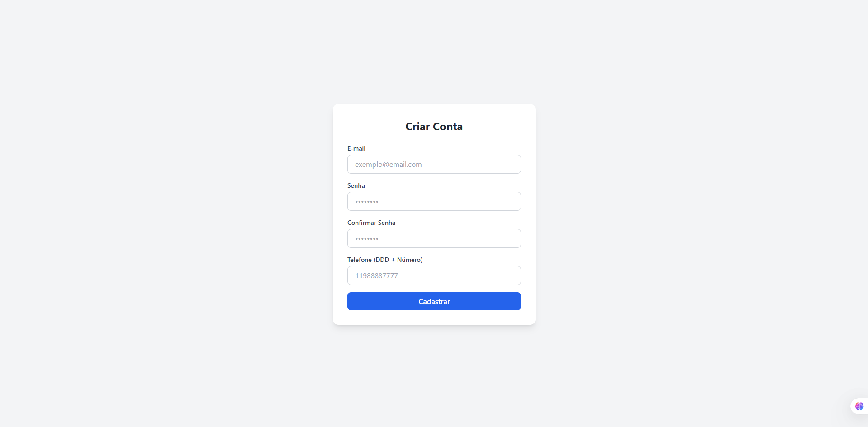Click the dots placeholder in Senha field
The height and width of the screenshot is (427, 868).
click(367, 202)
